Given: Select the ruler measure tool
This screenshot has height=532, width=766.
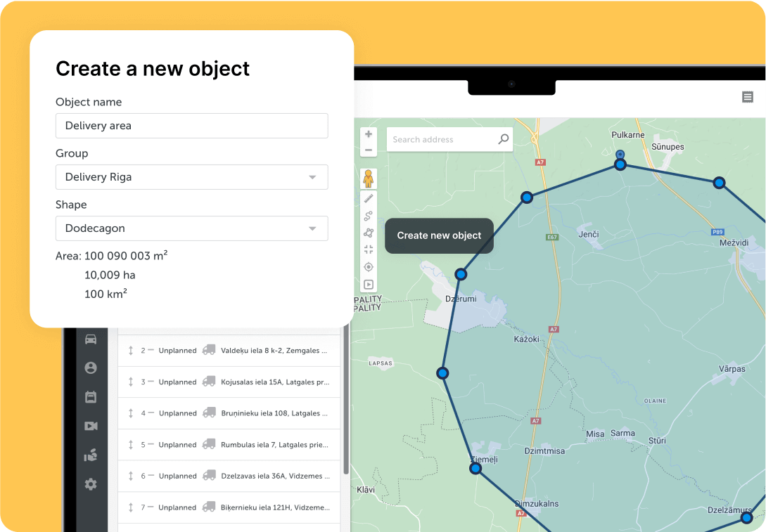Looking at the screenshot, I should pos(369,198).
